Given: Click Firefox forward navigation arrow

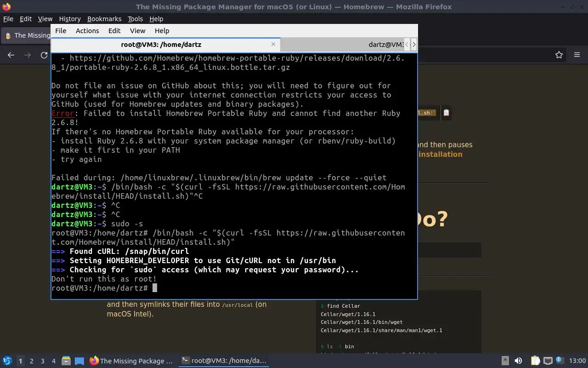Looking at the screenshot, I should pyautogui.click(x=28, y=55).
